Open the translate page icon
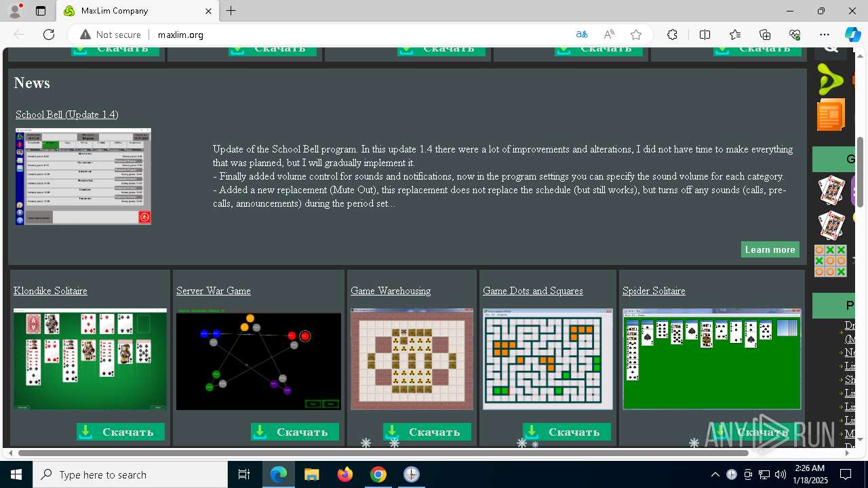The width and height of the screenshot is (868, 488). 582,35
